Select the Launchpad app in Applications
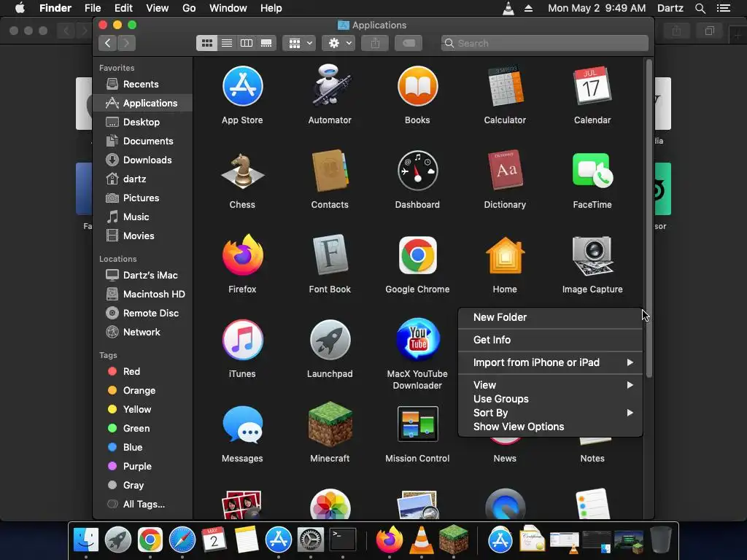The image size is (747, 560). (x=330, y=340)
